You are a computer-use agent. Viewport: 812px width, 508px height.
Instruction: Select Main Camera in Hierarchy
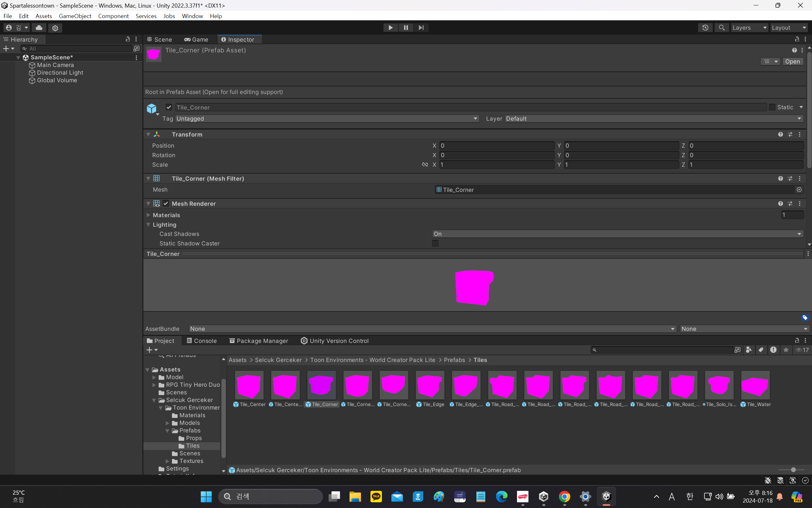point(56,65)
